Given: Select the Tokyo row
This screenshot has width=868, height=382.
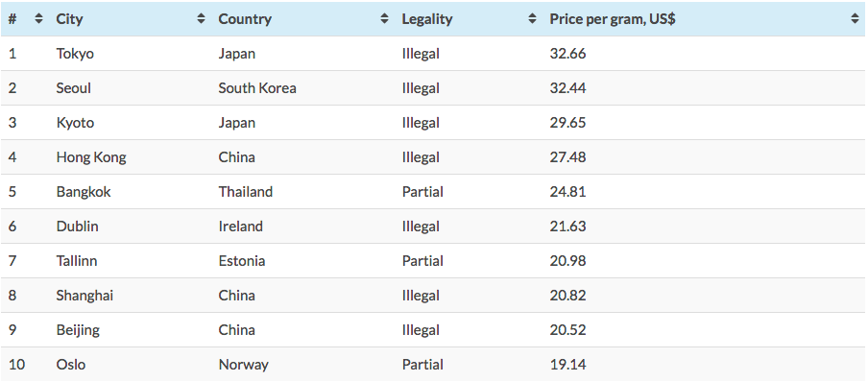Looking at the screenshot, I should tap(434, 54).
